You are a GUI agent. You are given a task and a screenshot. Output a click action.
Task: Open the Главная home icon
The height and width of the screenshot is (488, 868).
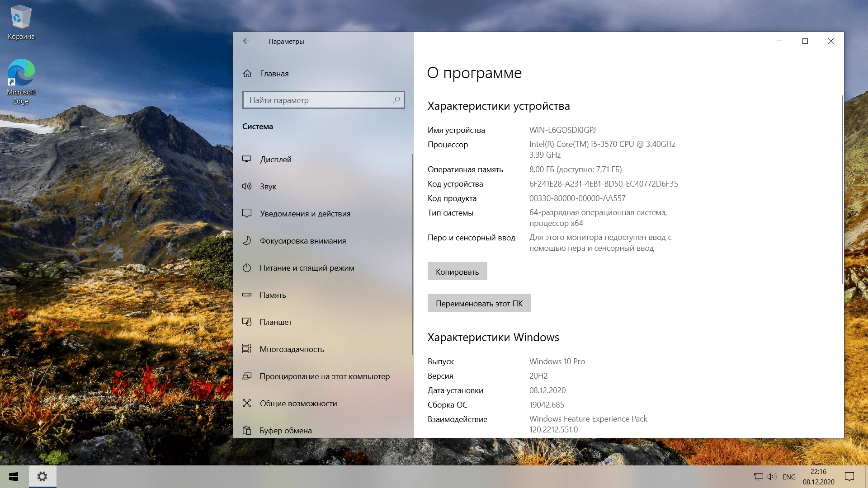click(x=247, y=74)
